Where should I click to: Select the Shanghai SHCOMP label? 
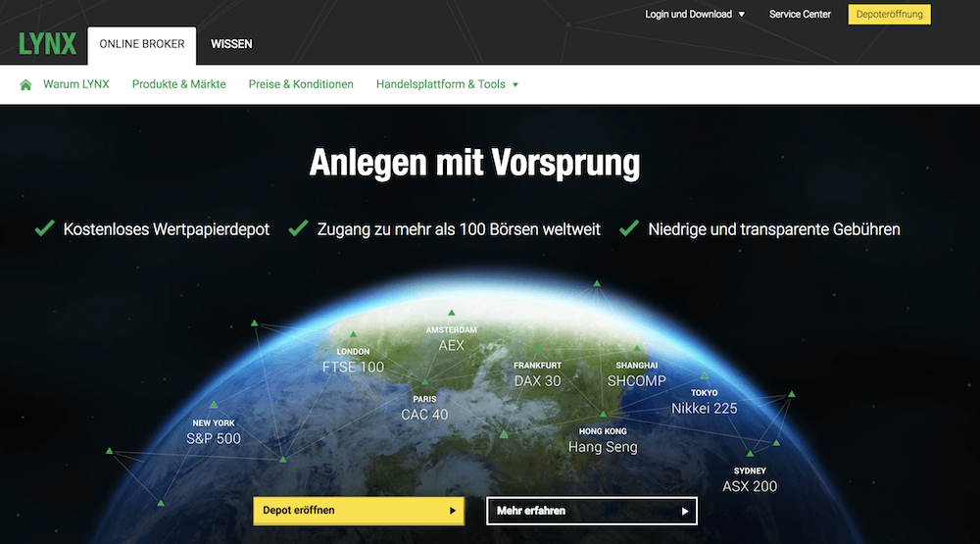point(637,374)
